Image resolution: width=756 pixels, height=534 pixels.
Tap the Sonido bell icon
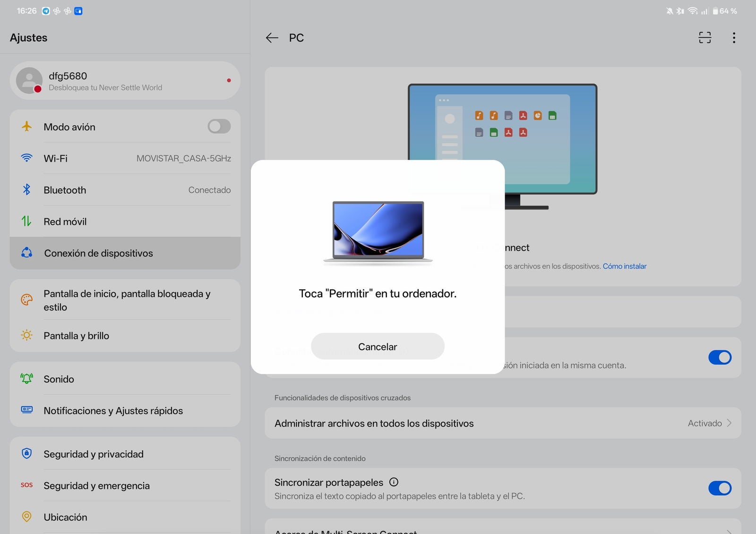click(27, 379)
